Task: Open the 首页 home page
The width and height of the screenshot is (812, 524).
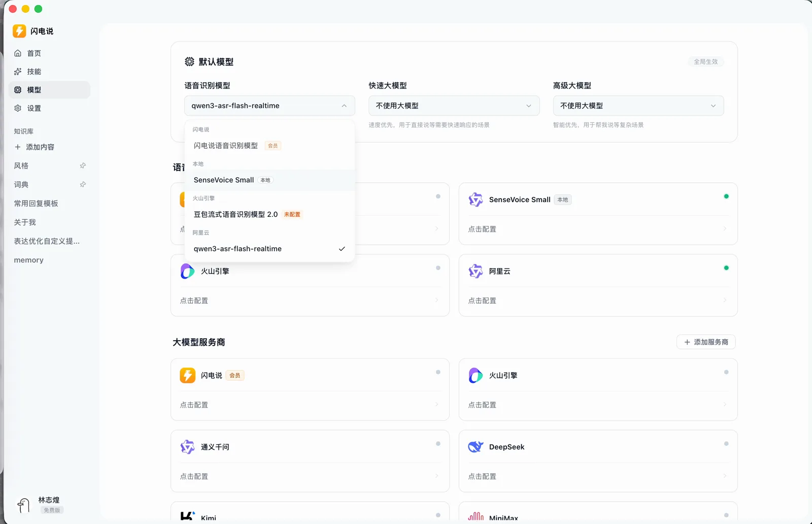Action: [49, 53]
